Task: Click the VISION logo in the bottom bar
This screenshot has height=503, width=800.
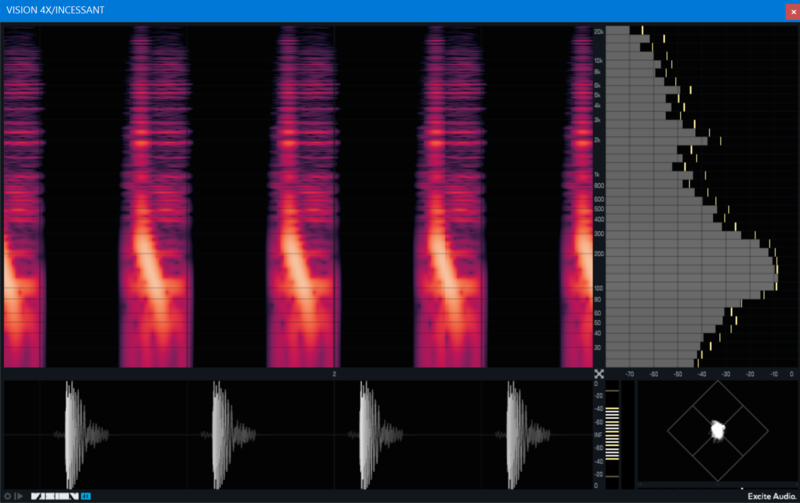Action: 55,496
